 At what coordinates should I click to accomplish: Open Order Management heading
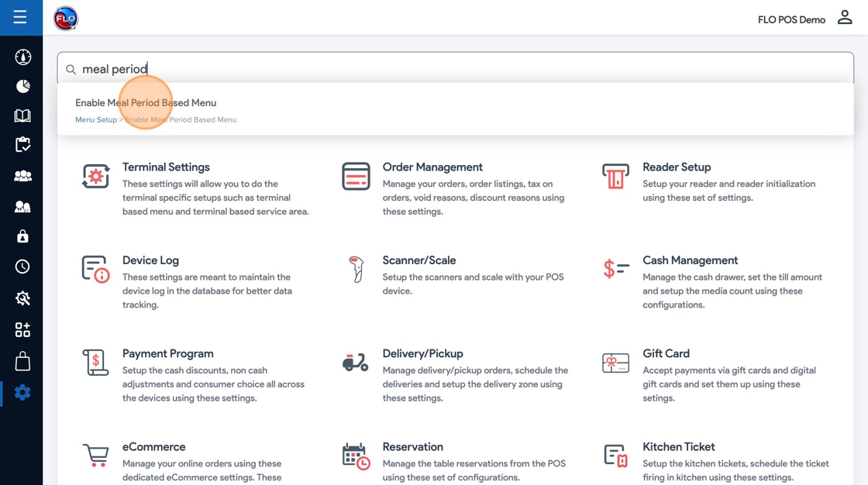coord(432,167)
